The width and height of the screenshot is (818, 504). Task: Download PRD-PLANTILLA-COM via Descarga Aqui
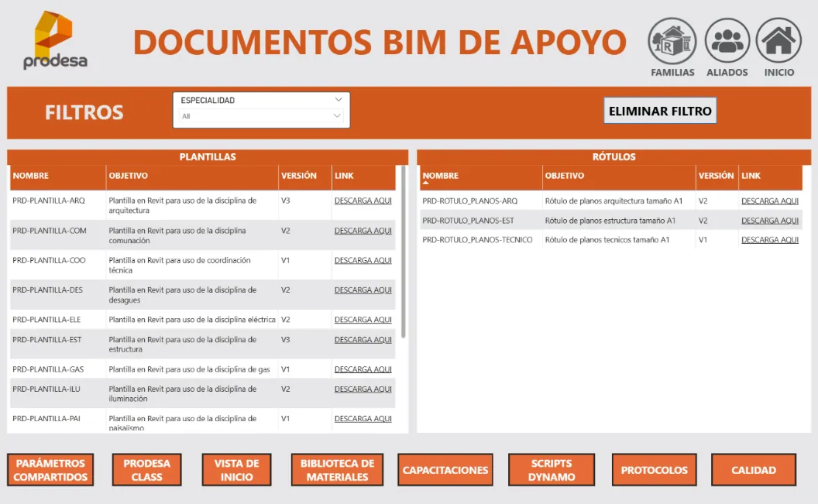(363, 231)
